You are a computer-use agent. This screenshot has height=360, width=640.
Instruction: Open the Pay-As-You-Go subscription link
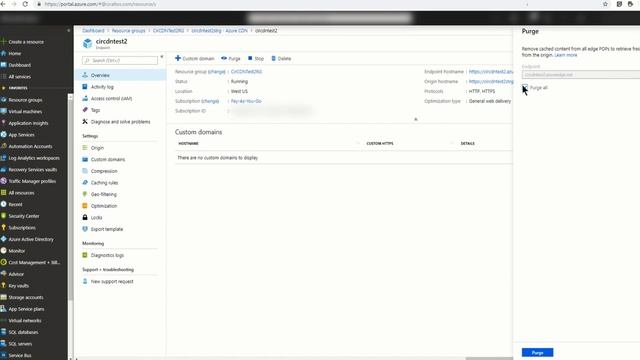[246, 101]
